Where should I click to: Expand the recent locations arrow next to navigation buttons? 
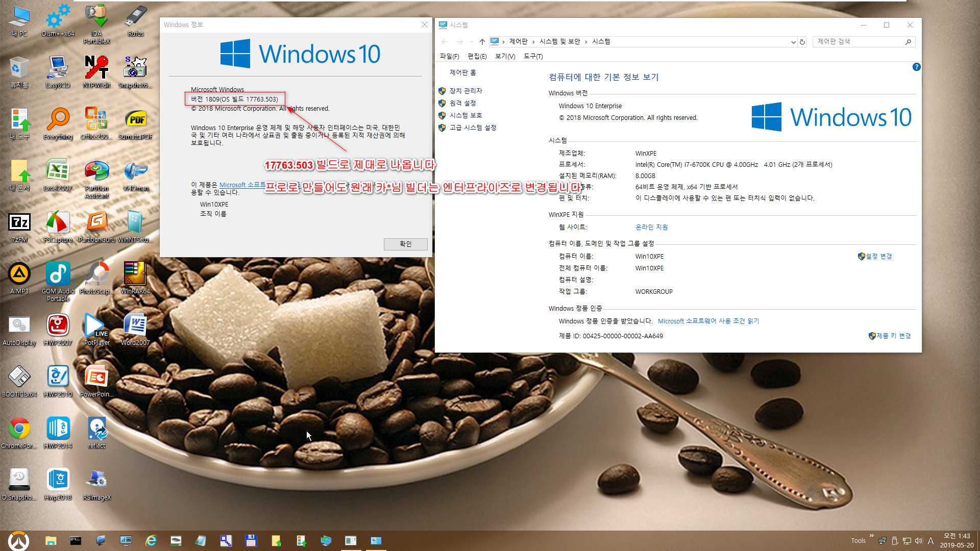pyautogui.click(x=472, y=42)
